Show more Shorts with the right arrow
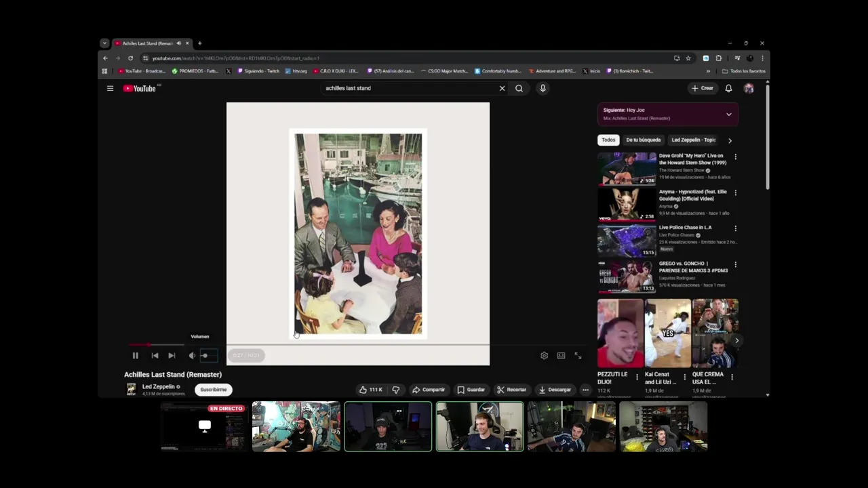This screenshot has height=488, width=868. pos(736,341)
